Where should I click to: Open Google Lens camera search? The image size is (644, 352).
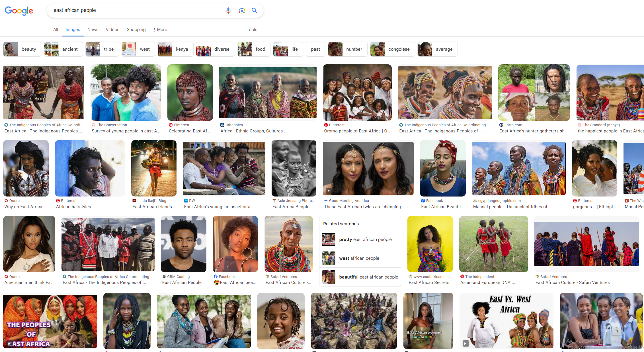242,11
